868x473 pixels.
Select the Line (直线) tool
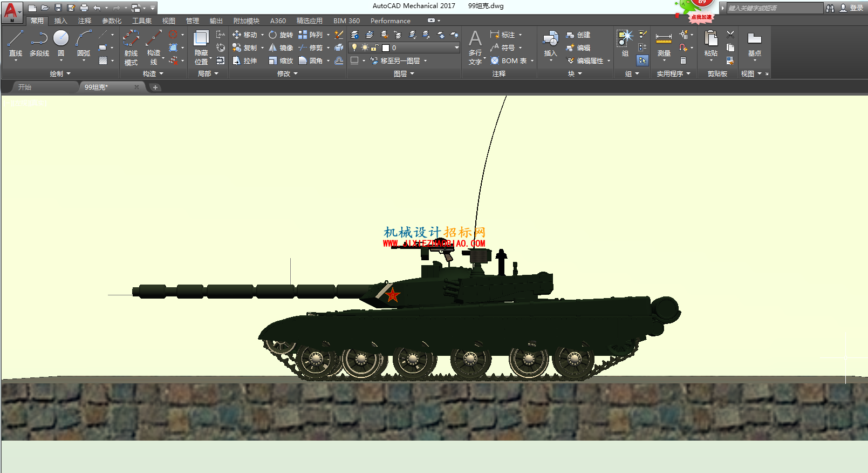pos(16,43)
